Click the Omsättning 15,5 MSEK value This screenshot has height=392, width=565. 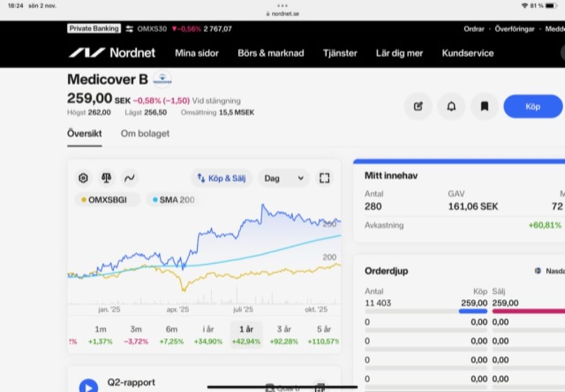coord(236,112)
